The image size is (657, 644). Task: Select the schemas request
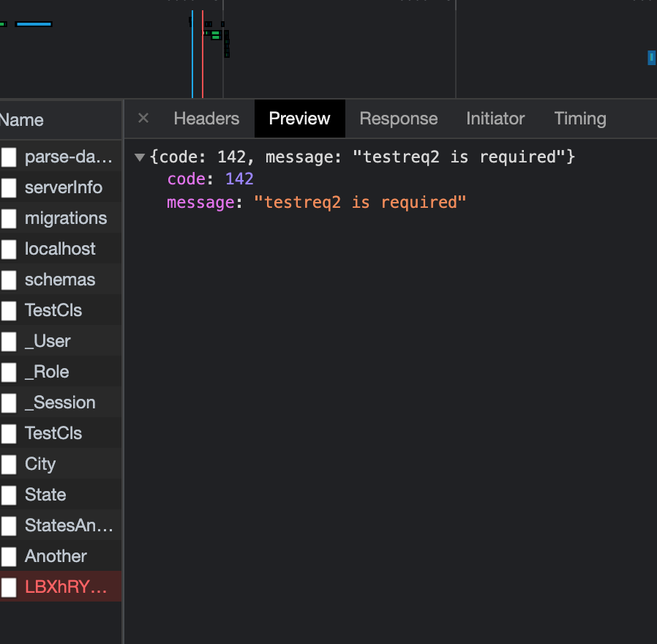coord(61,280)
